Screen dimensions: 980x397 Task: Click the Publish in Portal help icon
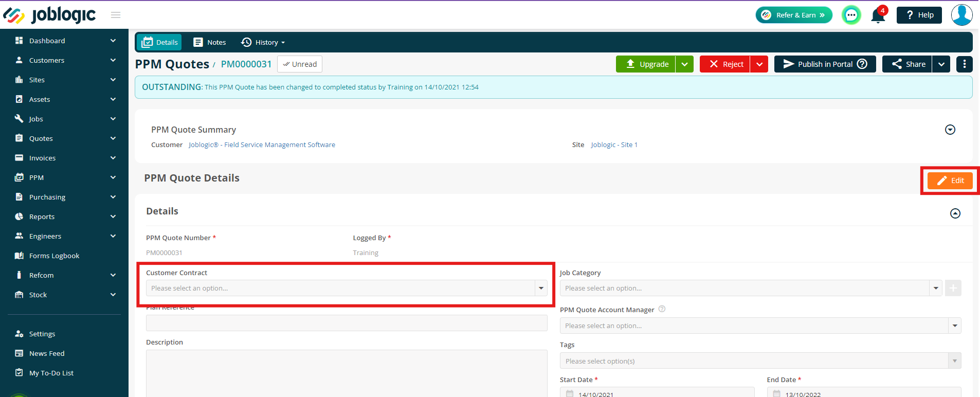point(862,64)
